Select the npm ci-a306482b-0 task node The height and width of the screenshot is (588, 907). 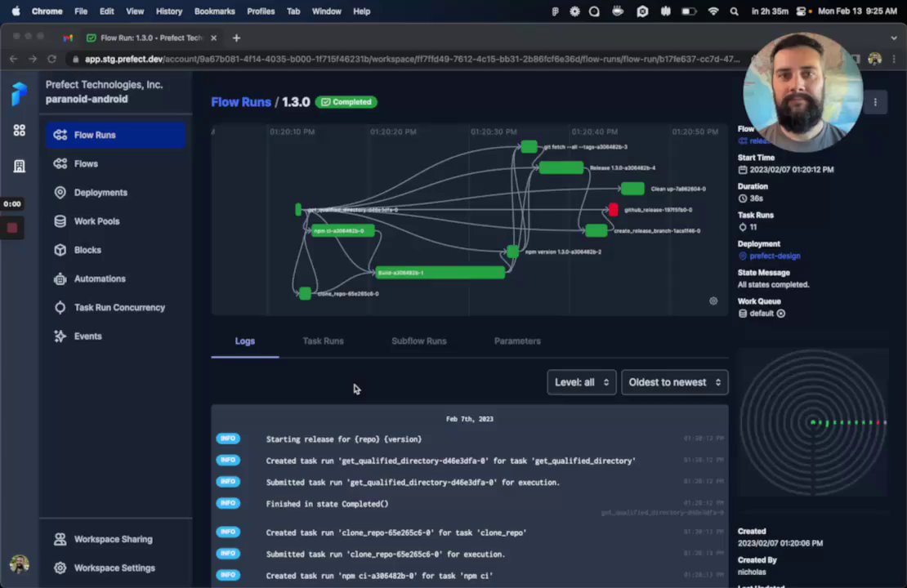[x=342, y=230]
